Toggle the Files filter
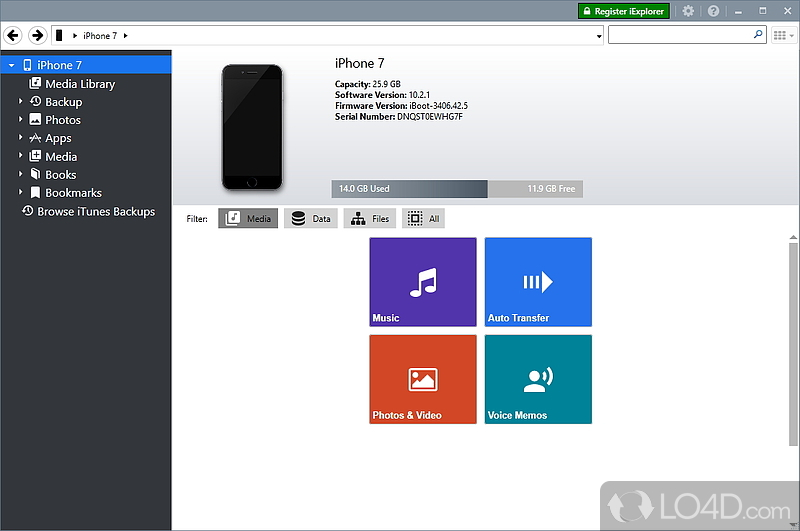This screenshot has height=531, width=800. click(x=370, y=218)
